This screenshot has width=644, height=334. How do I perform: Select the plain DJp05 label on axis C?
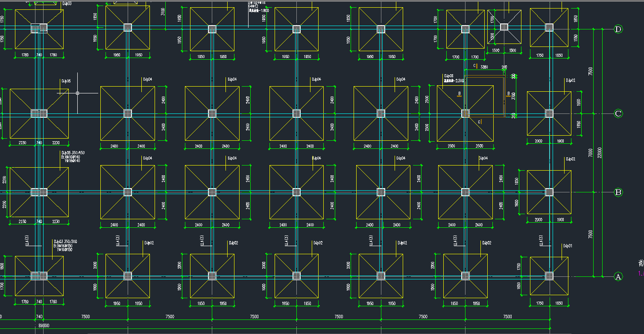point(66,81)
